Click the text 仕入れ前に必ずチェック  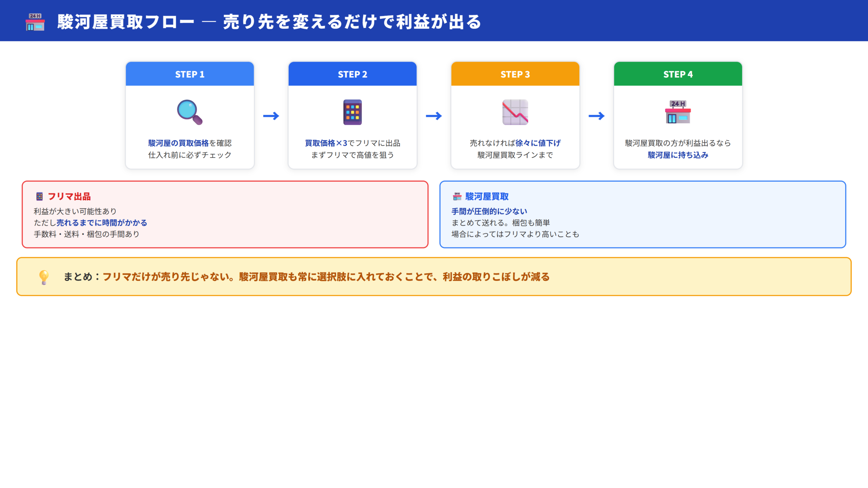pos(190,155)
